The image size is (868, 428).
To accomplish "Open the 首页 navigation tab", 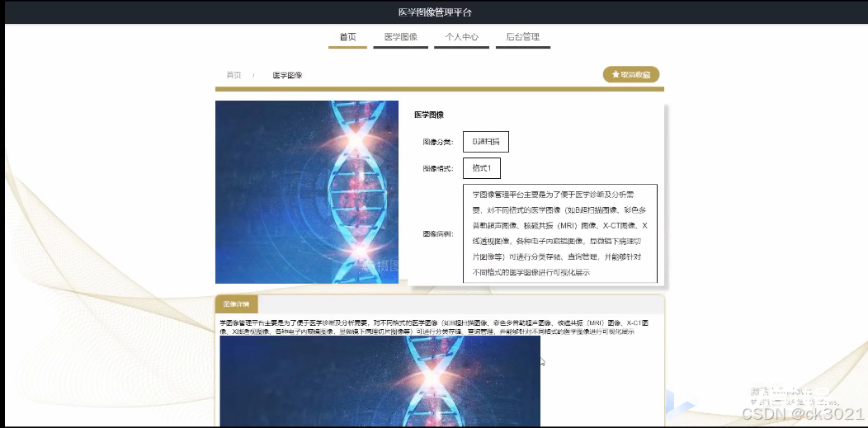I will 347,37.
